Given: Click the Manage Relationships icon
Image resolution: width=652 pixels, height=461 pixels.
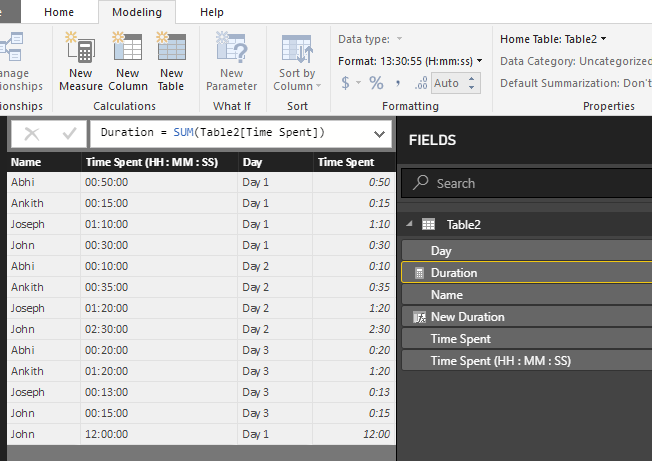Looking at the screenshot, I should (12, 47).
